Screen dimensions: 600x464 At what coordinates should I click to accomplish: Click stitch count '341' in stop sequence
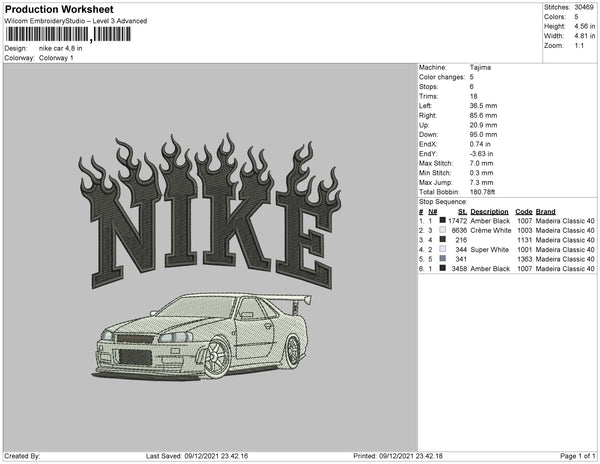[461, 259]
